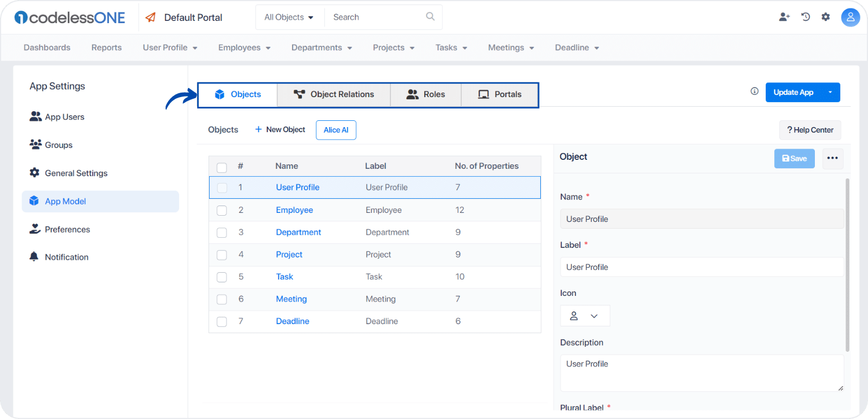Screen dimensions: 868x419
Task: Click the Label input field
Action: (702, 267)
